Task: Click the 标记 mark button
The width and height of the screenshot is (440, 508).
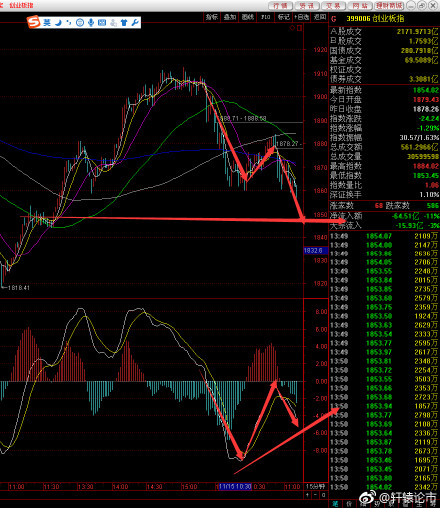Action: pyautogui.click(x=284, y=17)
